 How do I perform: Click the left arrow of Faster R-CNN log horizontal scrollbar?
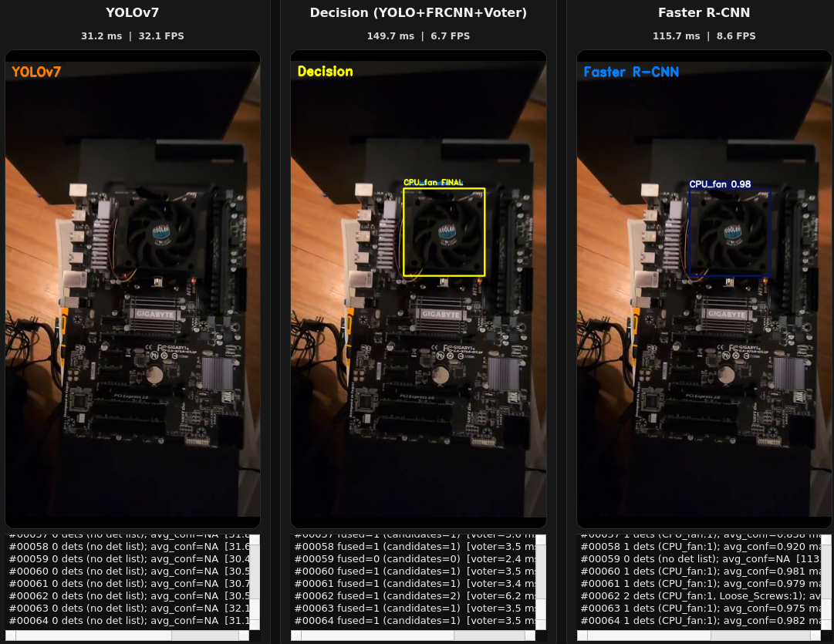click(x=582, y=636)
